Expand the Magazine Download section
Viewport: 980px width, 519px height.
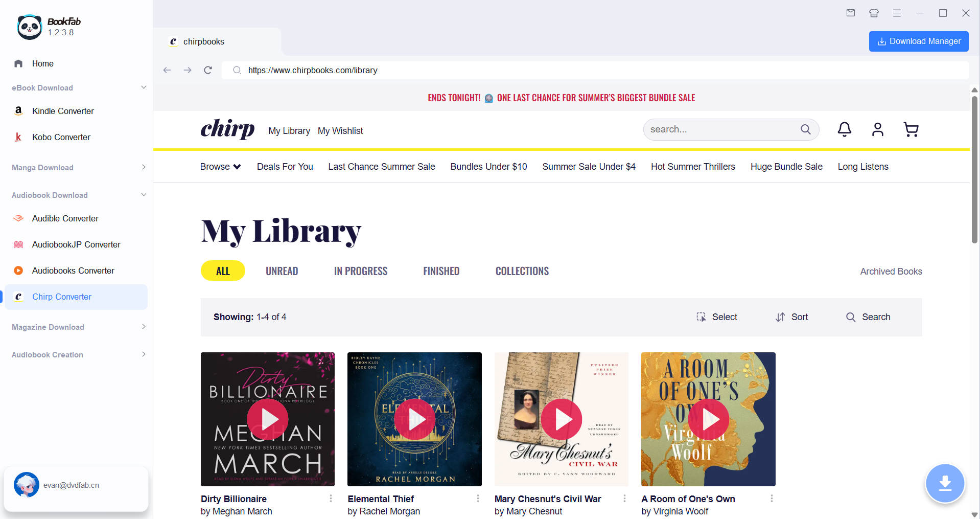[x=144, y=327]
